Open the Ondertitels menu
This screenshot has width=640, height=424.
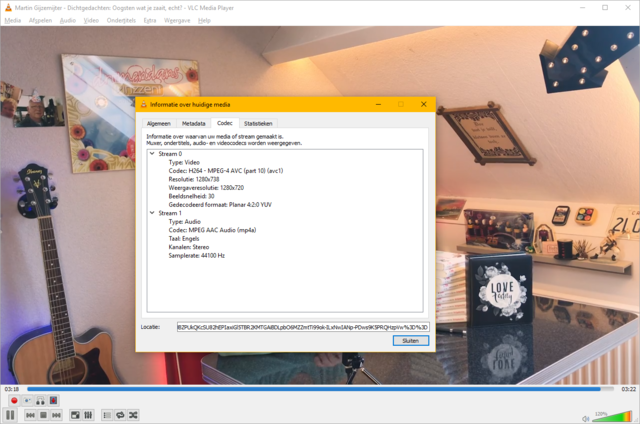(x=121, y=20)
